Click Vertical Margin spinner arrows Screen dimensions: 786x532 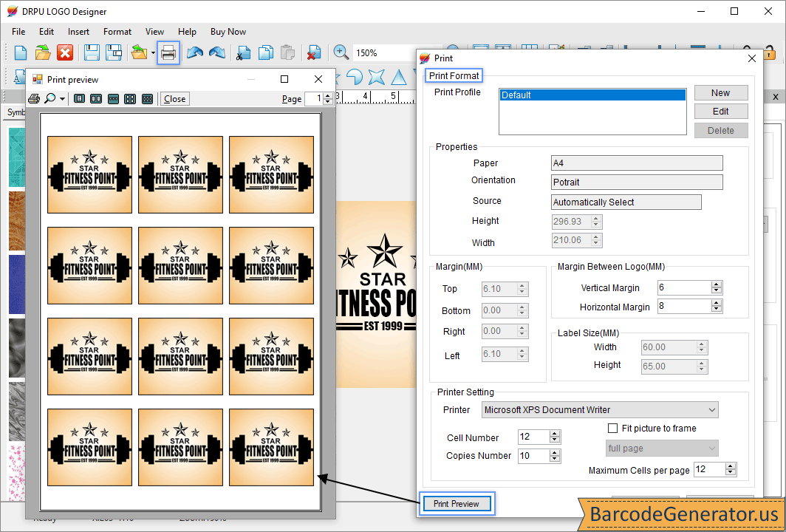click(x=717, y=287)
